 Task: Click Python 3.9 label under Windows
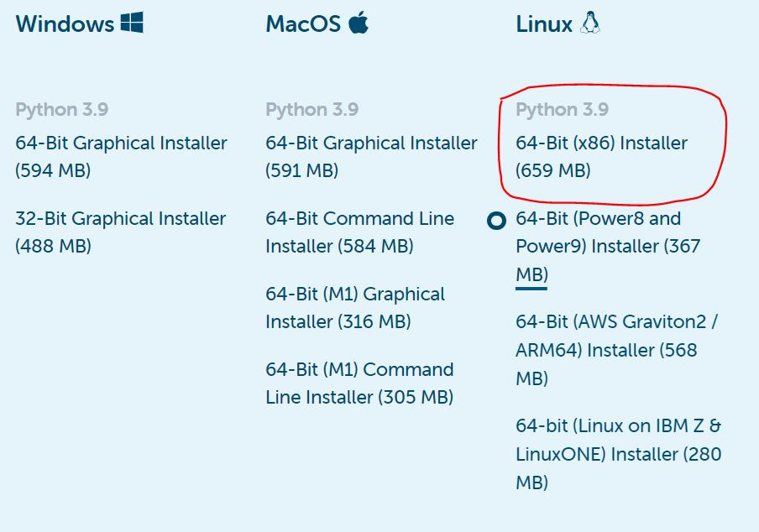[61, 110]
